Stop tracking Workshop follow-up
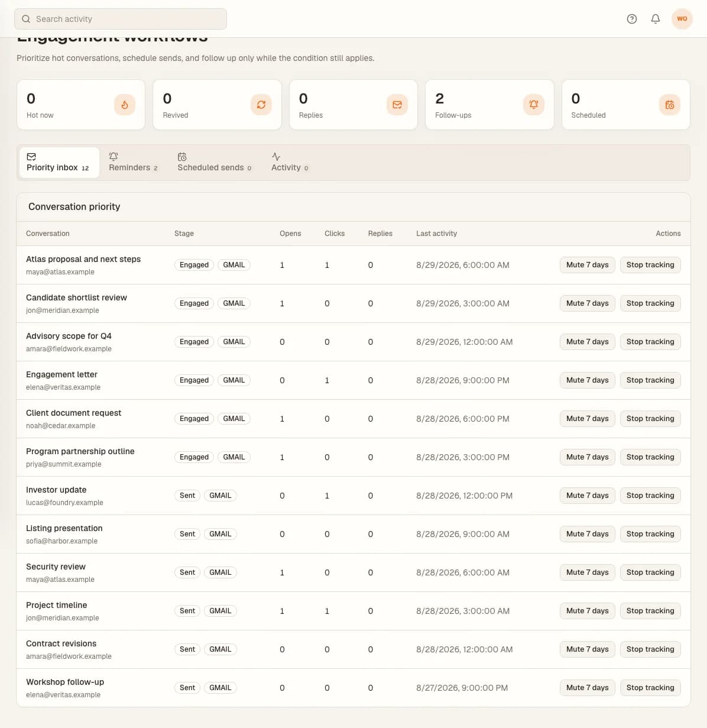 pos(650,688)
